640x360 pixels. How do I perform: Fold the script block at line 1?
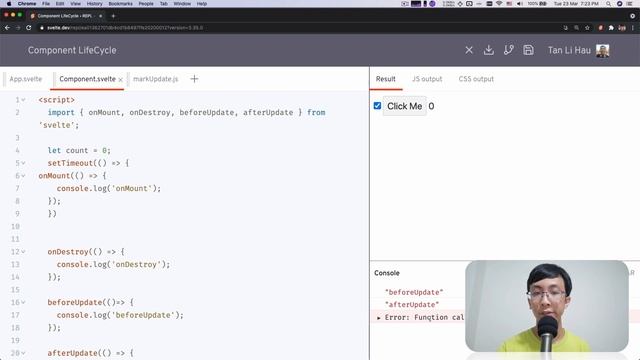(24, 100)
